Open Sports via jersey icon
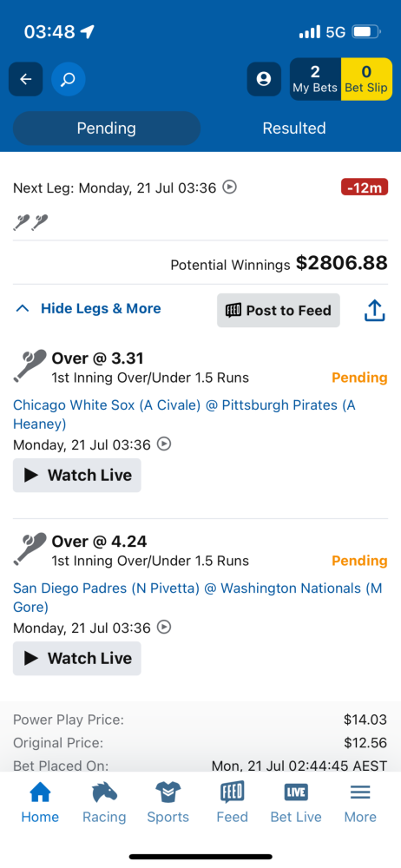 pyautogui.click(x=168, y=802)
